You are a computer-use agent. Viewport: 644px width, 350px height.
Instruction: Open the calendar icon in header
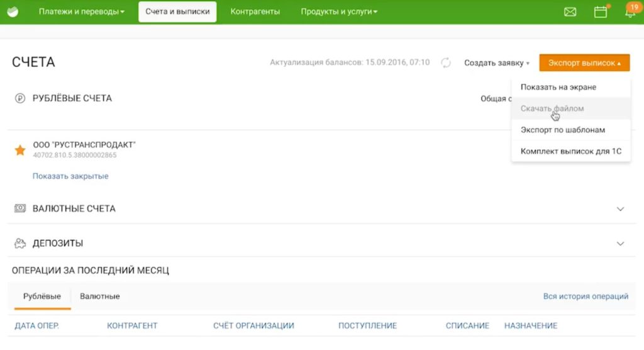[601, 12]
